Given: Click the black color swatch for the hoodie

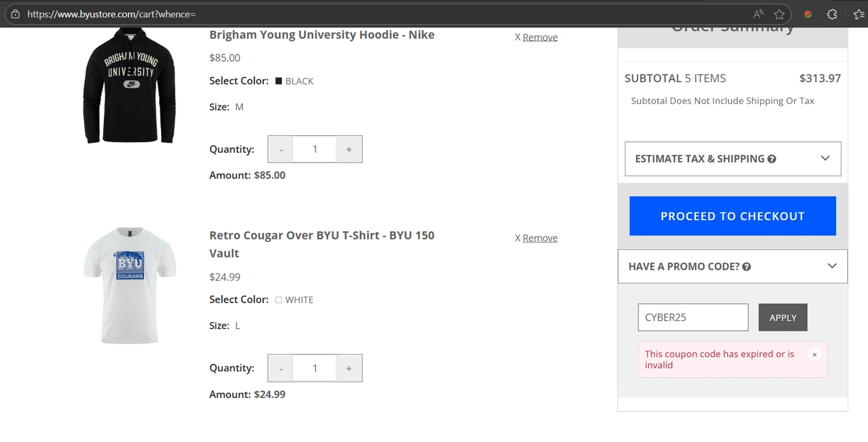Looking at the screenshot, I should 278,81.
